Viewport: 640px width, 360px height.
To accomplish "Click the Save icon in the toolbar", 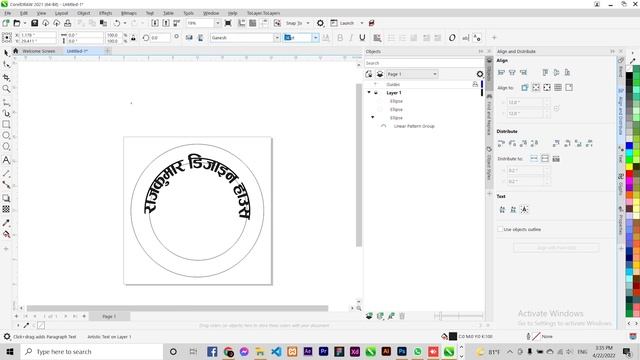I will pyautogui.click(x=34, y=23).
